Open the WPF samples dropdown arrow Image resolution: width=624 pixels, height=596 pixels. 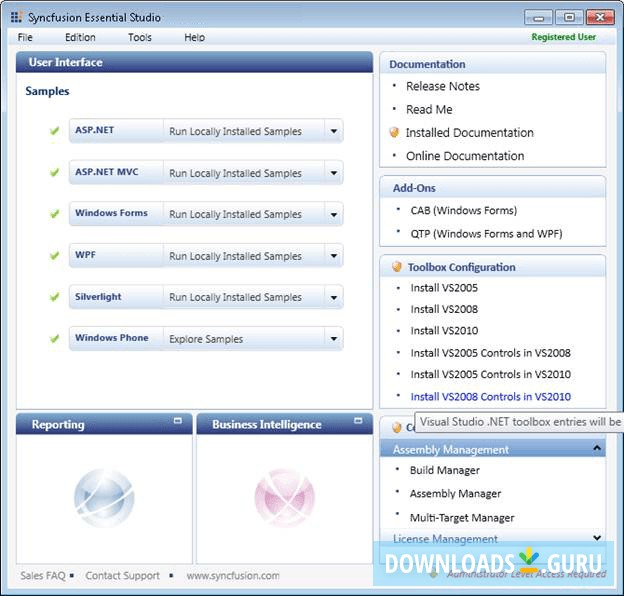[334, 256]
